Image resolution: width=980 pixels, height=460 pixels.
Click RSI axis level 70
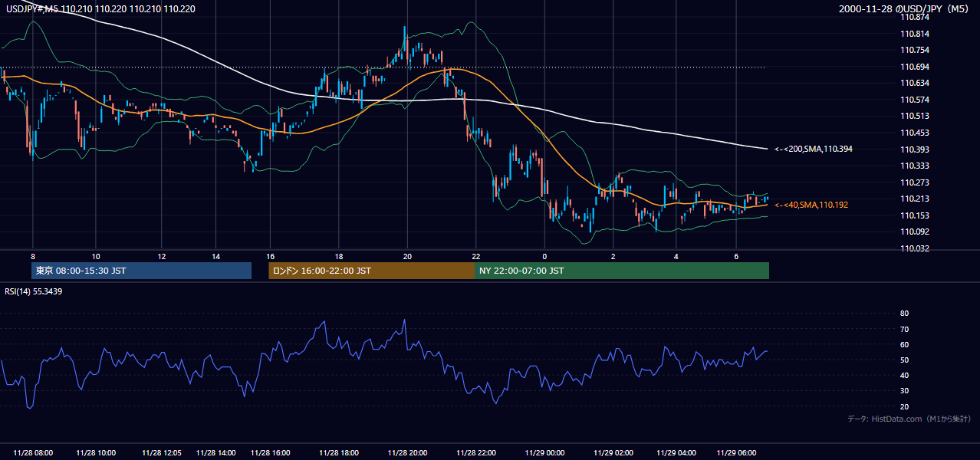click(x=904, y=329)
